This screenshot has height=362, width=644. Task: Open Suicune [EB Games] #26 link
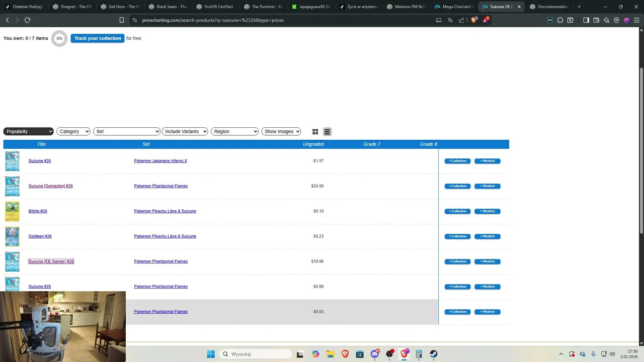tap(51, 261)
